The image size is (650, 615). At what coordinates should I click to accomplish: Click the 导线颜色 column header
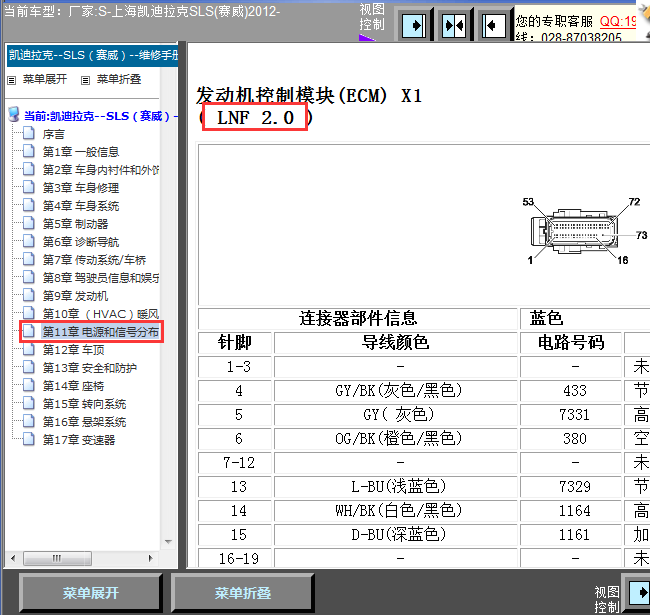pos(396,343)
